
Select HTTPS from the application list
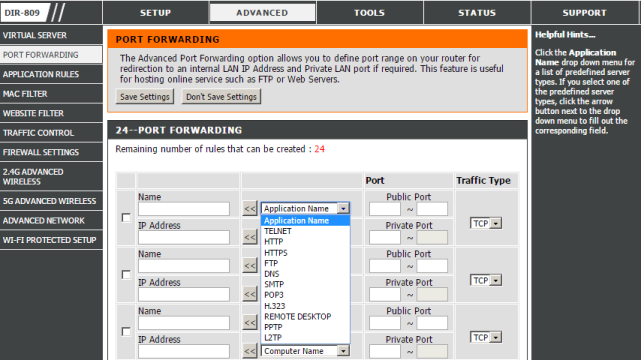pos(305,253)
